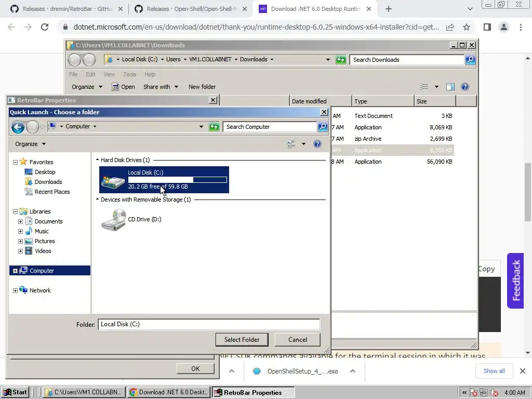Sort by Date modified column
532x399 pixels.
click(x=321, y=101)
